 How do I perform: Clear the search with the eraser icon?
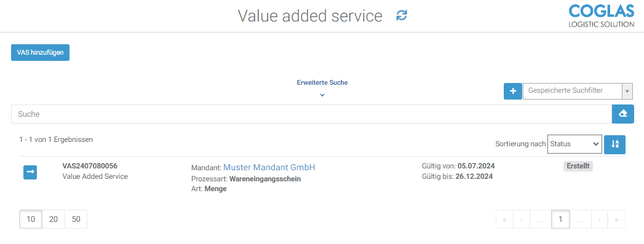(622, 114)
